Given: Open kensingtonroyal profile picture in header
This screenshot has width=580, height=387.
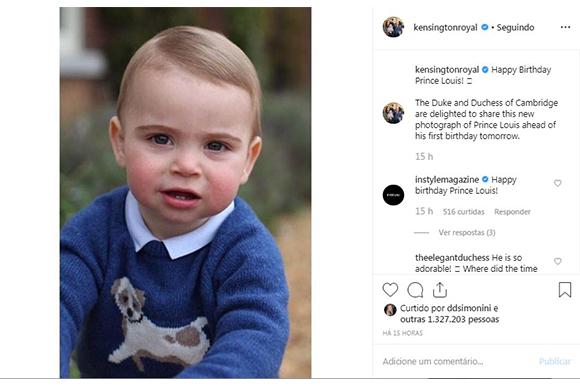Looking at the screenshot, I should (393, 27).
